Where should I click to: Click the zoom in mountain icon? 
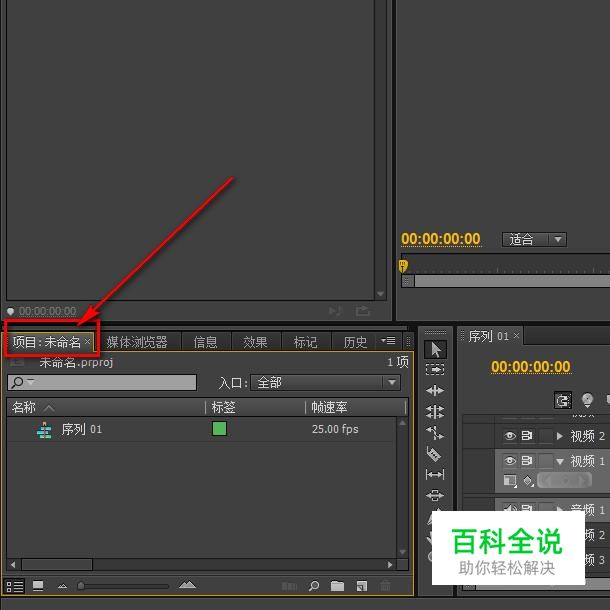187,584
